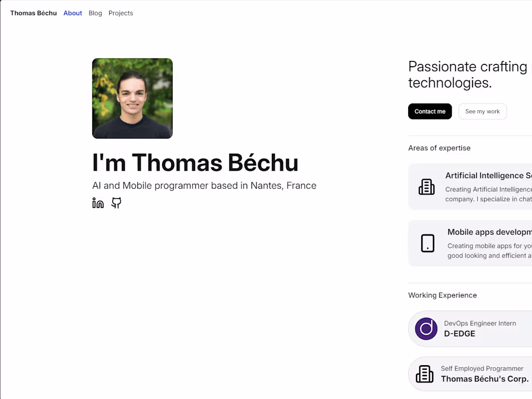532x399 pixels.
Task: Click Thomas Béchu's profile photo
Action: tap(132, 98)
